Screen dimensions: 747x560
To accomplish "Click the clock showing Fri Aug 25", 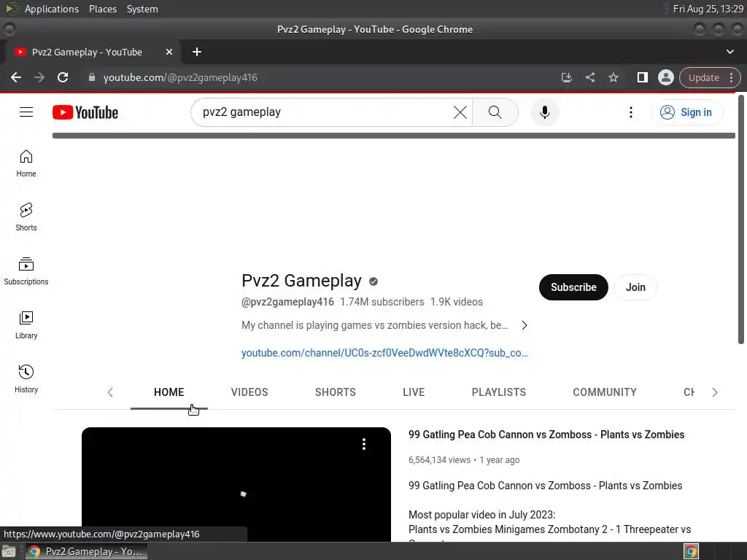I will [x=708, y=9].
